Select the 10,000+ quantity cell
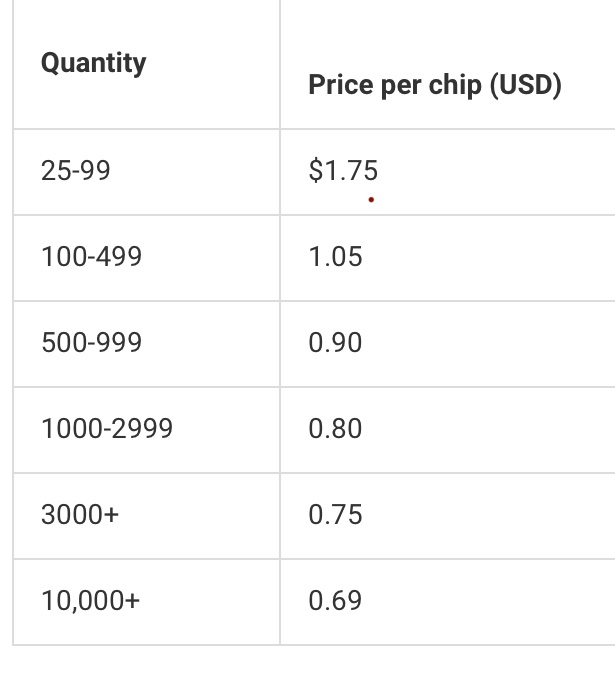This screenshot has width=615, height=678. (x=91, y=601)
